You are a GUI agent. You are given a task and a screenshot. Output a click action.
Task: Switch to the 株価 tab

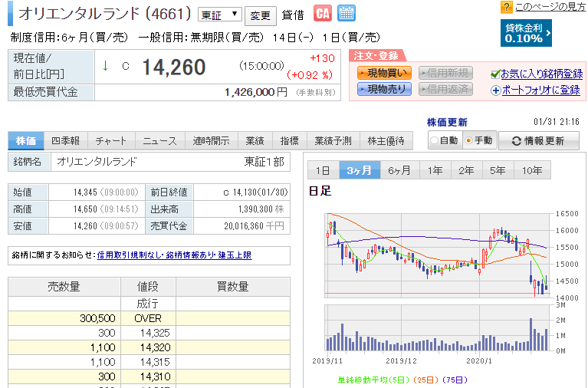point(26,141)
